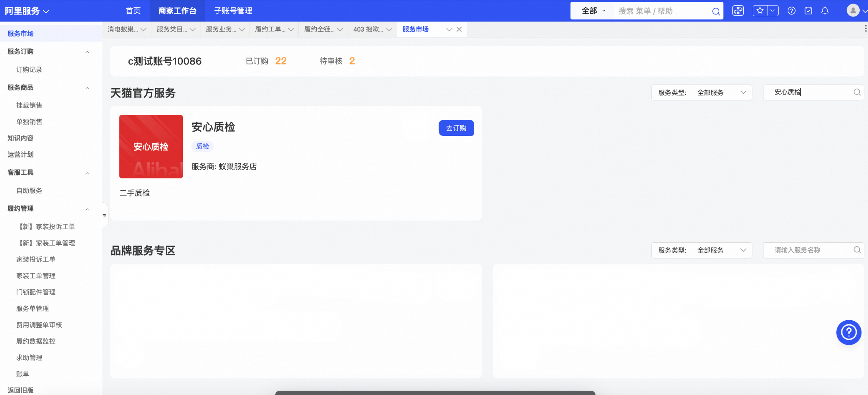
Task: Collapse the sidebar using the handle icon
Action: coord(105,216)
